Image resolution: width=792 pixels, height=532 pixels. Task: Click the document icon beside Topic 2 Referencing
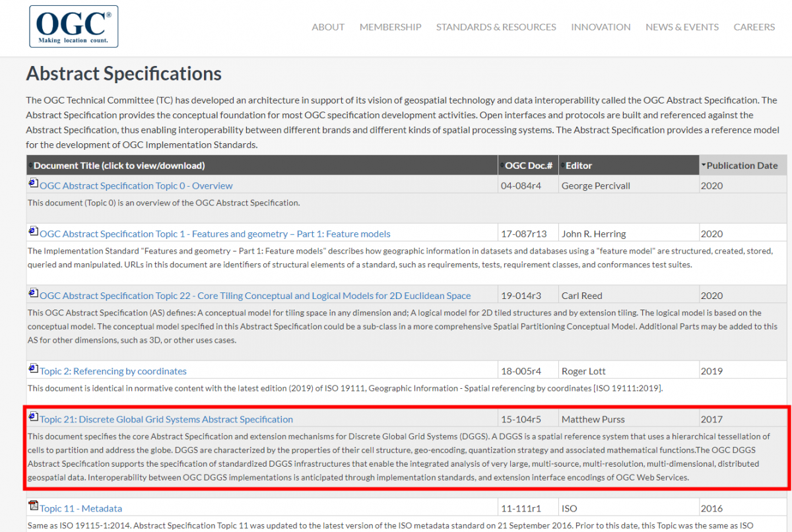tap(33, 369)
